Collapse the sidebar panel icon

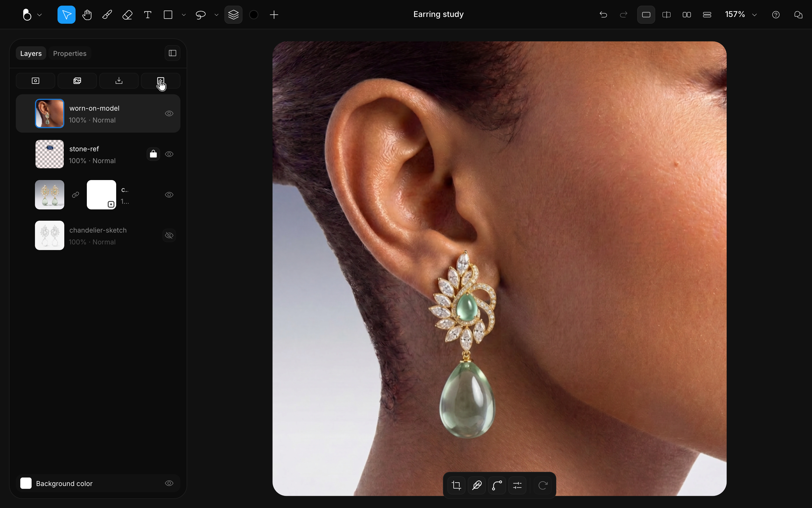coord(173,53)
